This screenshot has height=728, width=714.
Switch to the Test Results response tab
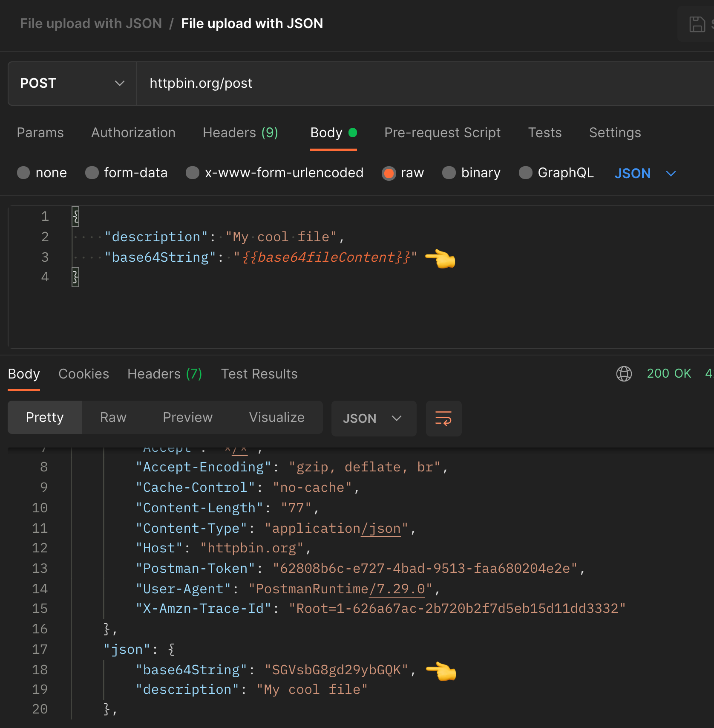259,374
